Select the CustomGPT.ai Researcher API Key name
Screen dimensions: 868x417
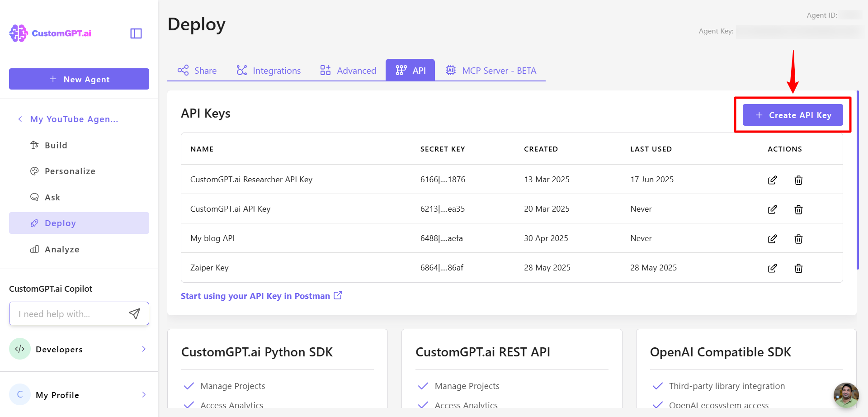tap(251, 180)
